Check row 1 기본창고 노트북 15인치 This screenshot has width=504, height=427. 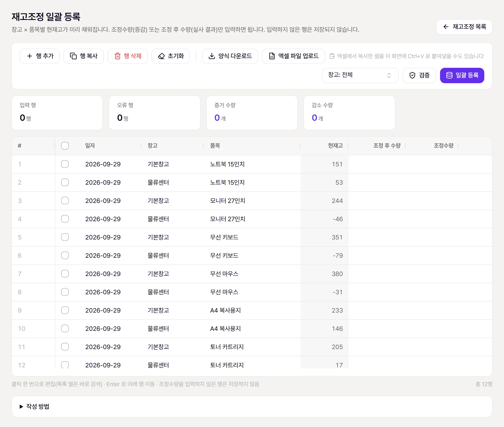point(65,164)
